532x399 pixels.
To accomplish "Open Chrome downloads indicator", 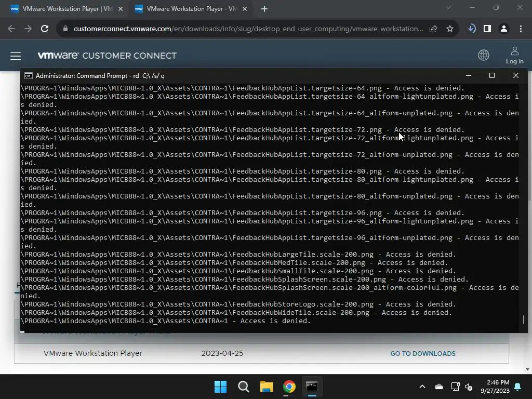I will [x=472, y=29].
